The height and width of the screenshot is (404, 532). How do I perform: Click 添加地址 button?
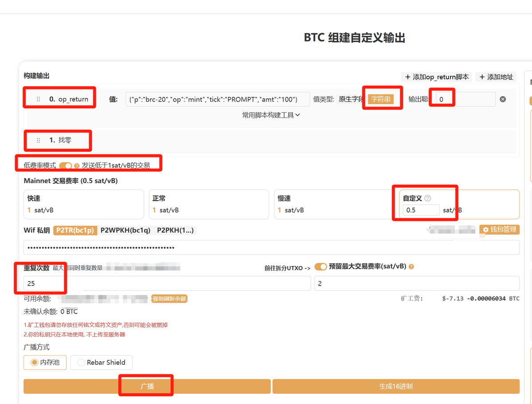click(496, 77)
